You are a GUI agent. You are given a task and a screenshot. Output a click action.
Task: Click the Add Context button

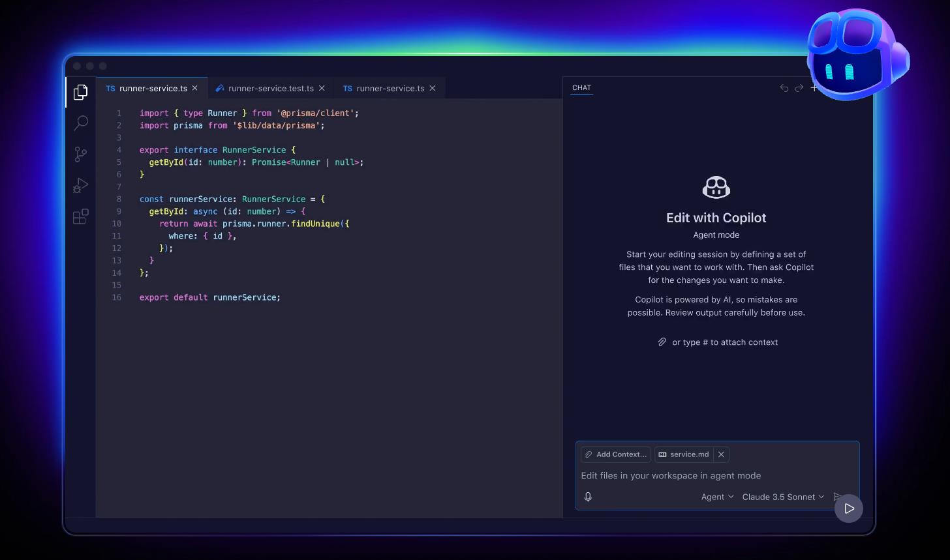[x=615, y=454]
